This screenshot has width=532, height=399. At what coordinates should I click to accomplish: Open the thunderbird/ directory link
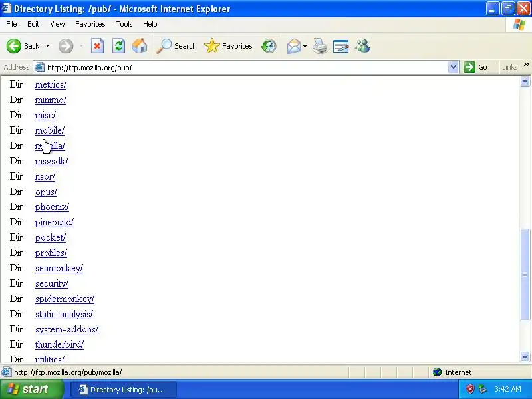click(59, 344)
